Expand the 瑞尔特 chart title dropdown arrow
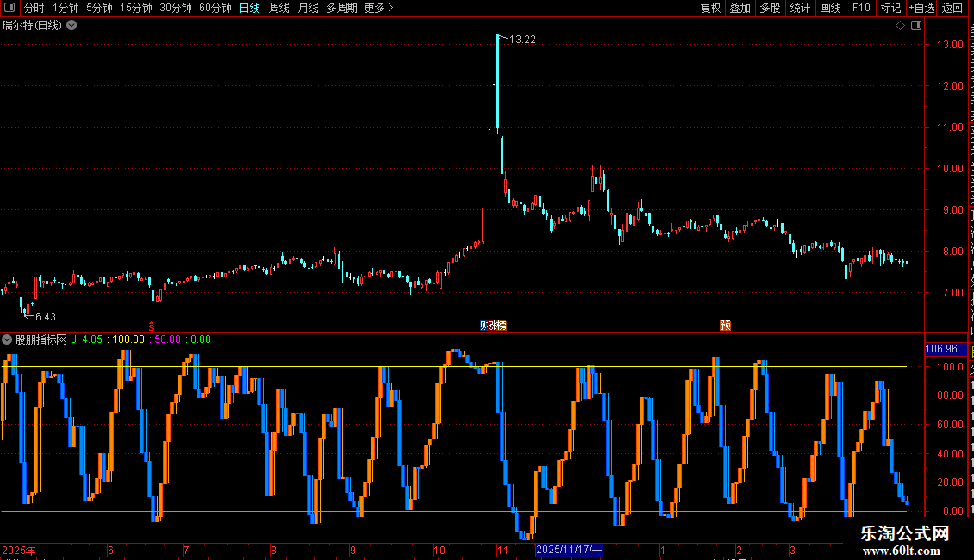 [x=72, y=26]
